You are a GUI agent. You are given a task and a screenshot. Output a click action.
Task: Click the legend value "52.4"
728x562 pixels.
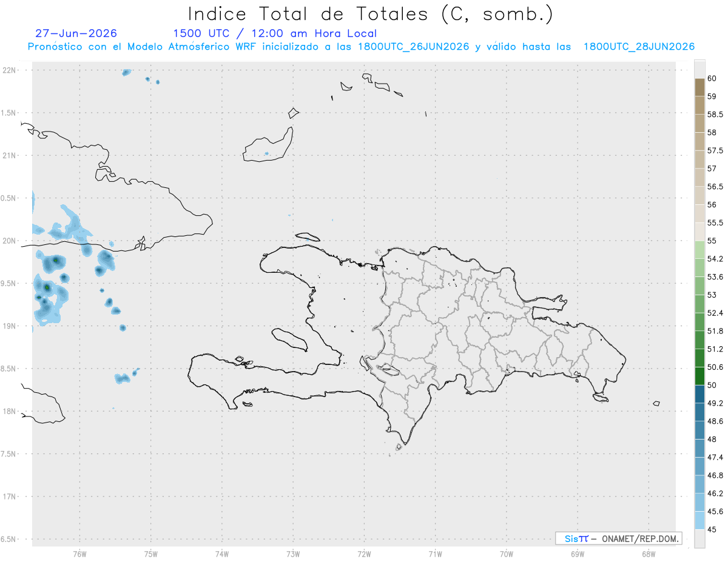pos(715,313)
